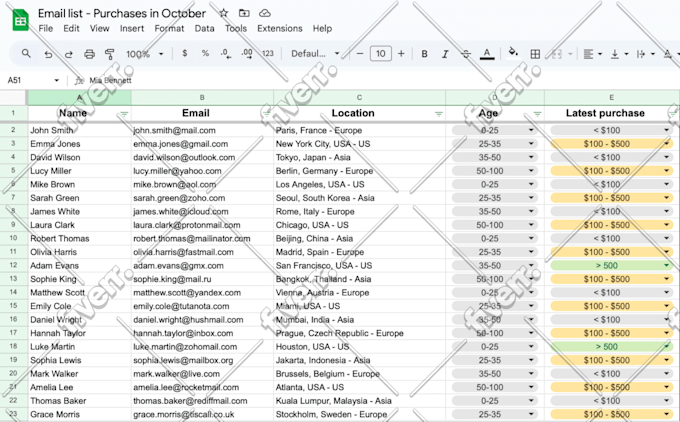
Task: Format as currency with dollar icon
Action: pos(185,53)
